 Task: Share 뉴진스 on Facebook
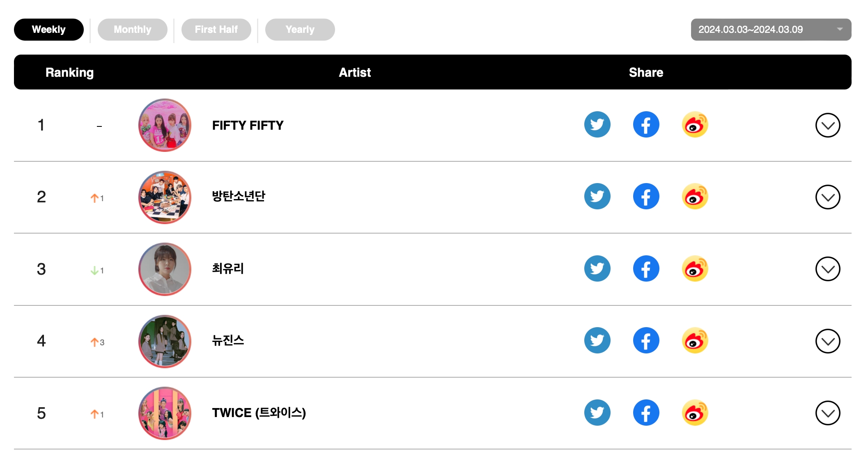pos(646,341)
